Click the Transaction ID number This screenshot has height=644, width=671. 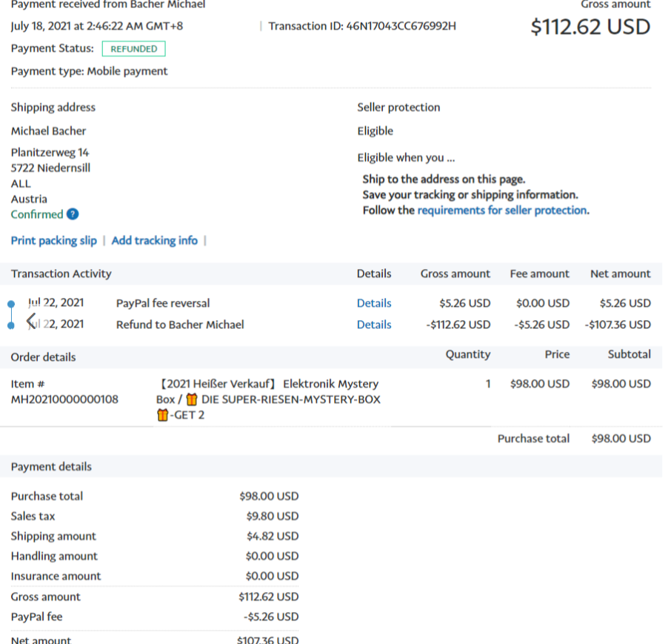[x=401, y=27]
